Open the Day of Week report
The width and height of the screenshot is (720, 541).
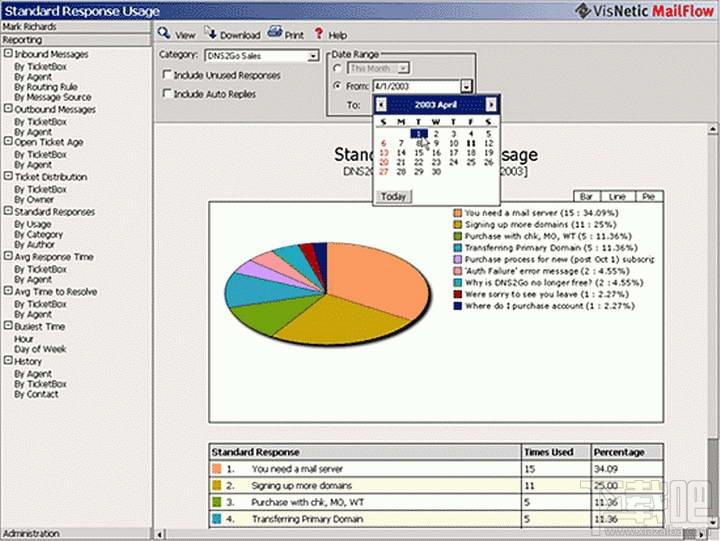pyautogui.click(x=40, y=349)
